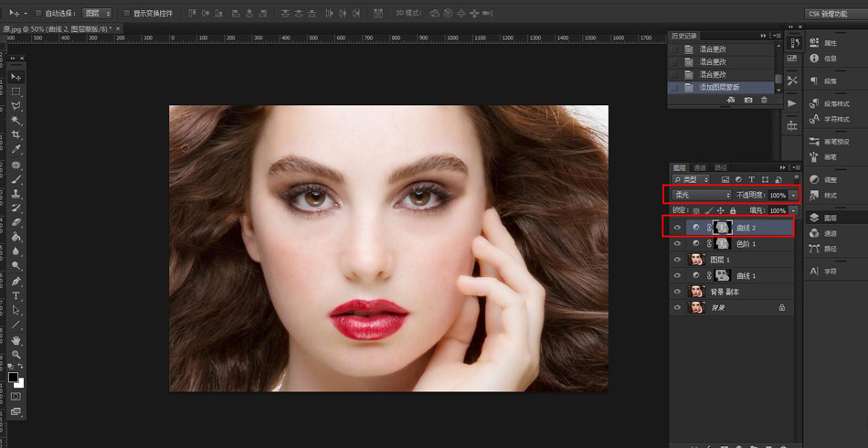
Task: Select the Blur tool
Action: [x=16, y=251]
